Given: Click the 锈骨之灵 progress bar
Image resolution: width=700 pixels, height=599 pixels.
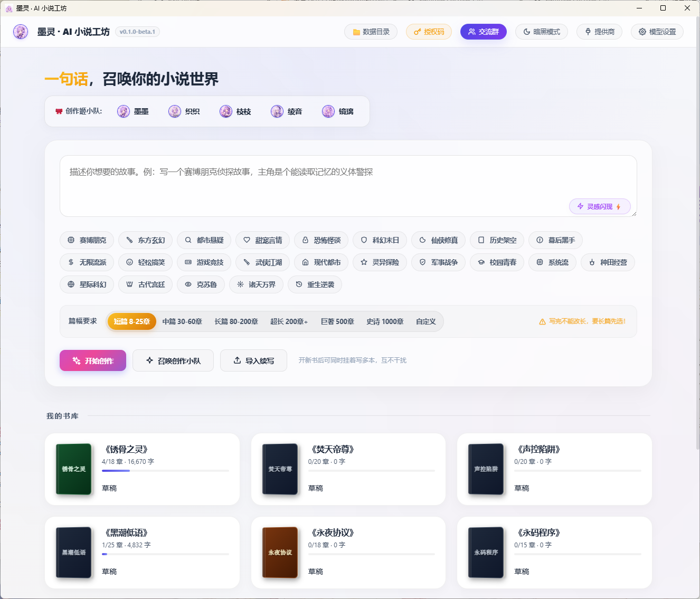Looking at the screenshot, I should (x=165, y=471).
